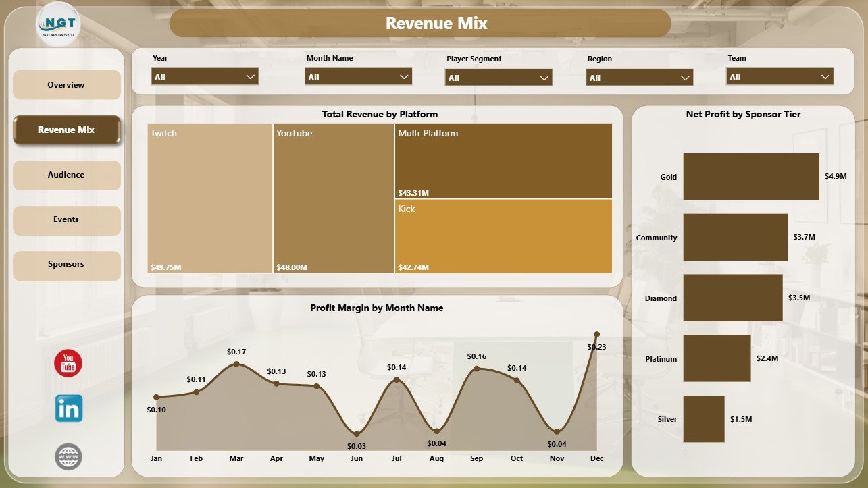Click the Kick treemap block
Viewport: 868px width, 488px height.
tap(504, 236)
